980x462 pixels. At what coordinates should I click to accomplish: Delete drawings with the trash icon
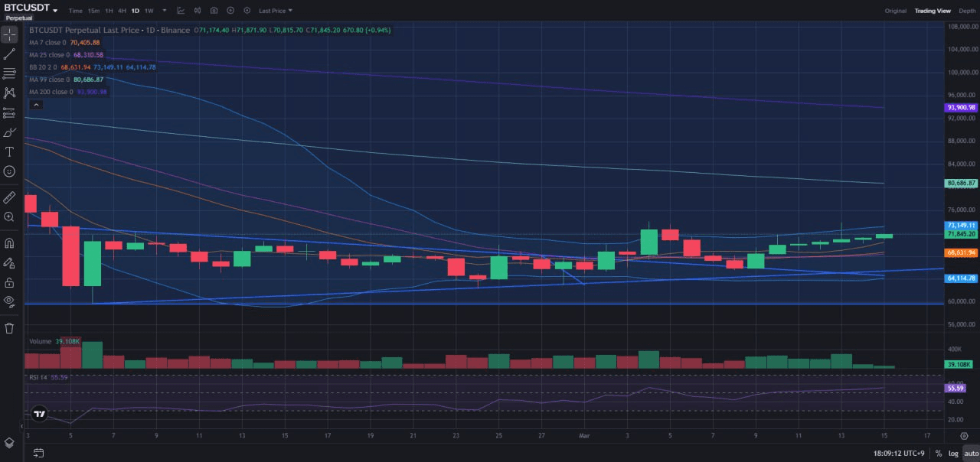pos(9,328)
